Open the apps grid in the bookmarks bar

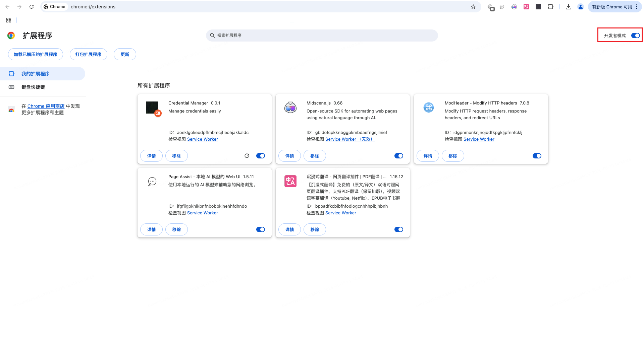point(9,20)
